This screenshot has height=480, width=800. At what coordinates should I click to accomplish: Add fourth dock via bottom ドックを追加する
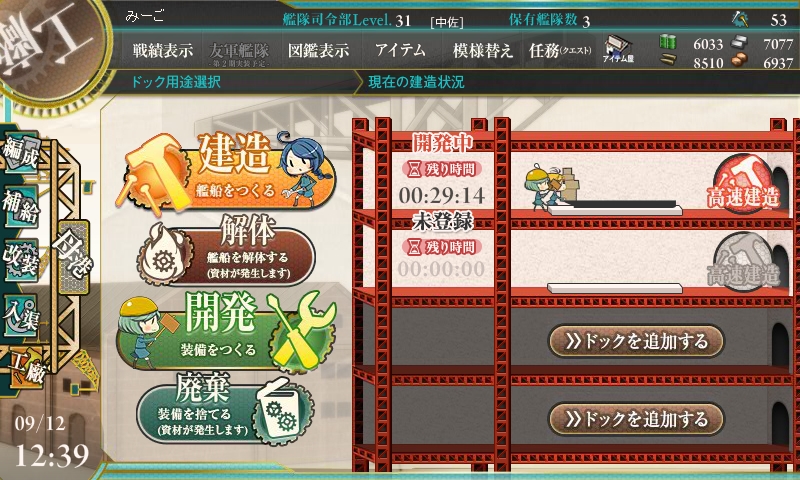636,419
